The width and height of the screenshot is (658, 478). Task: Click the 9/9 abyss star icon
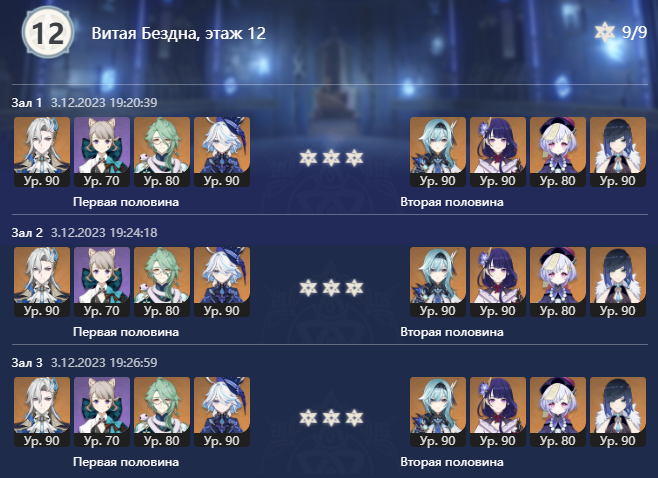605,32
